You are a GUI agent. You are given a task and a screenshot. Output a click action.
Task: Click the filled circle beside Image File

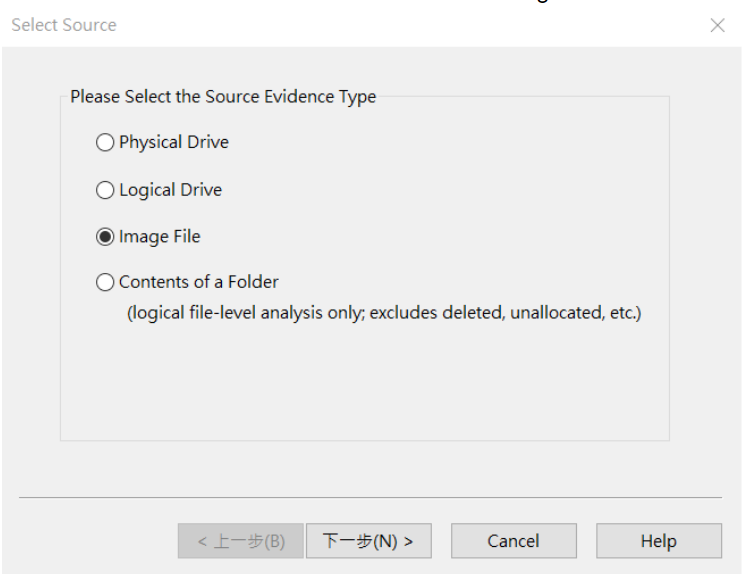click(105, 237)
